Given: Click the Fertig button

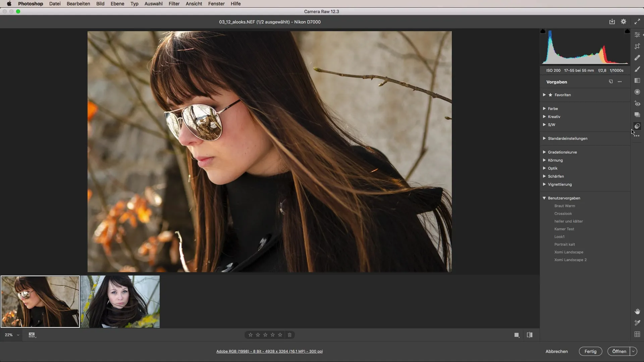Looking at the screenshot, I should (x=590, y=351).
